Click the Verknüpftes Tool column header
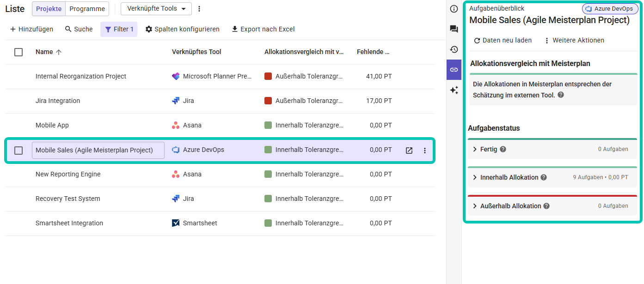 (x=196, y=52)
